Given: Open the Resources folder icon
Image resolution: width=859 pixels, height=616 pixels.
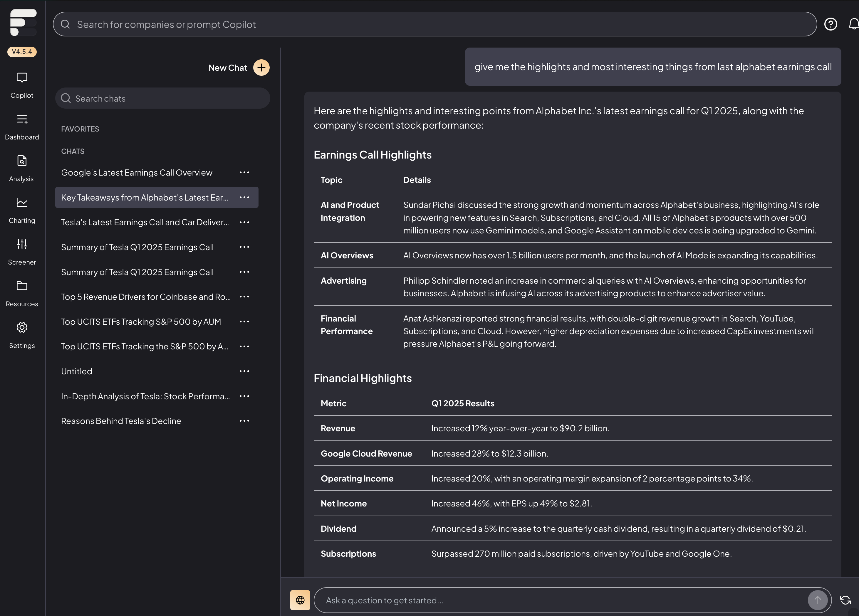Looking at the screenshot, I should coord(22,293).
